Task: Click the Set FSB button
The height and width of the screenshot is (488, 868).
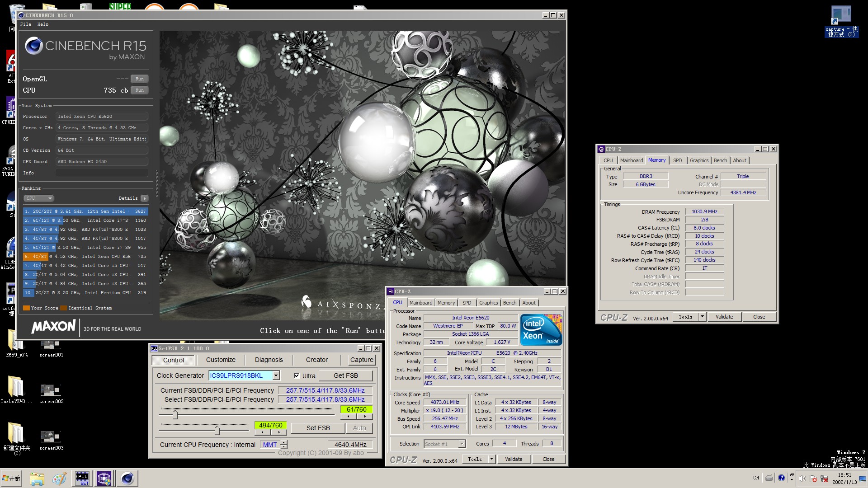Action: (x=318, y=428)
